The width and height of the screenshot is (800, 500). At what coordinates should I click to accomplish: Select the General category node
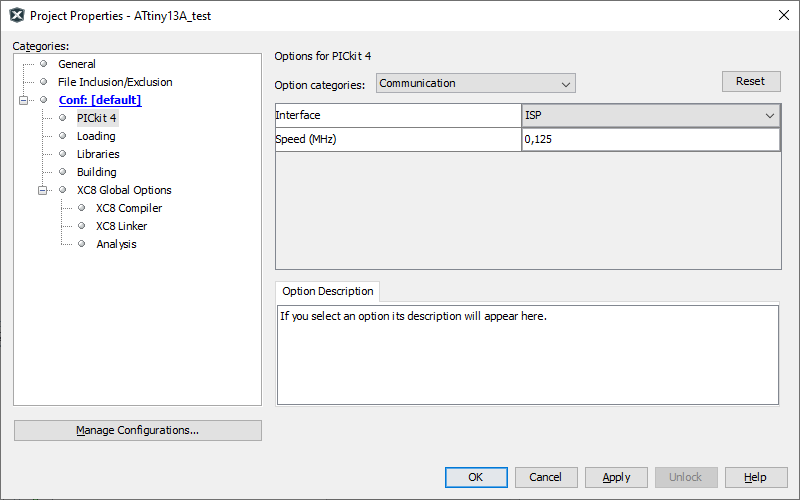[77, 64]
